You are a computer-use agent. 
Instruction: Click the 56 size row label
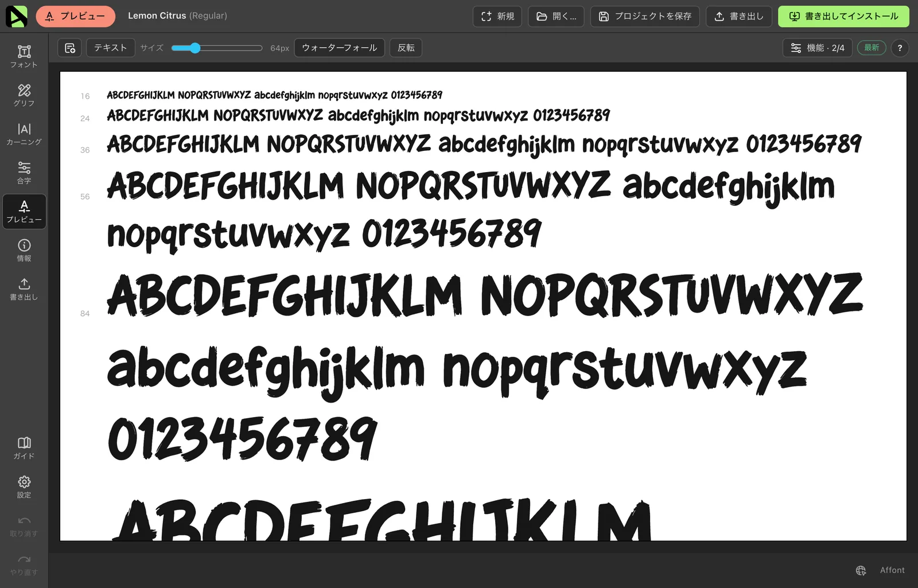coord(85,197)
